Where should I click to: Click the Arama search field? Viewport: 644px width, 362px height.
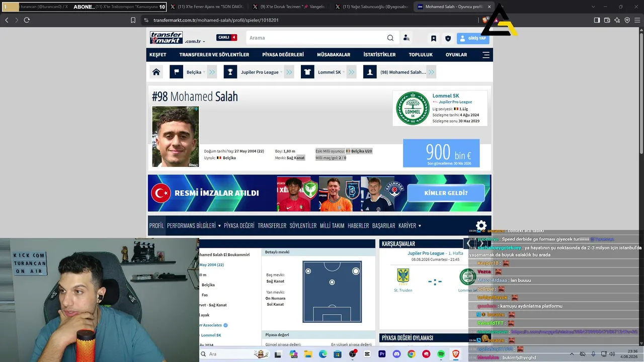pyautogui.click(x=316, y=38)
